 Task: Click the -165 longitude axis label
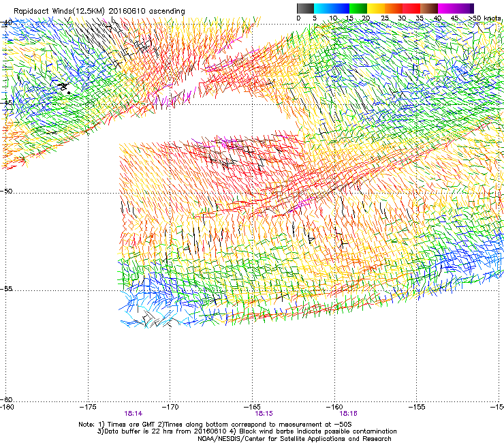252,407
